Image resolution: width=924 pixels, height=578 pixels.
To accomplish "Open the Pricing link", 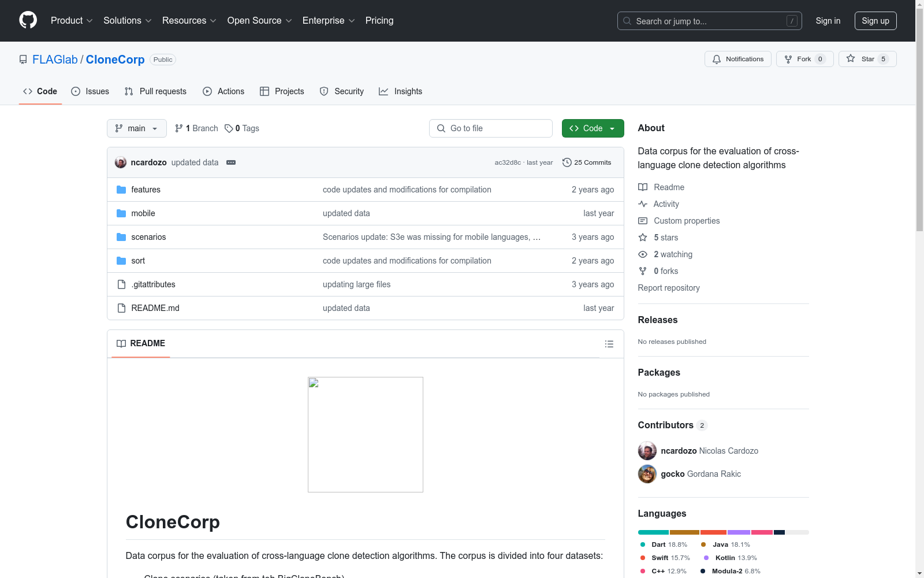I will pyautogui.click(x=379, y=21).
